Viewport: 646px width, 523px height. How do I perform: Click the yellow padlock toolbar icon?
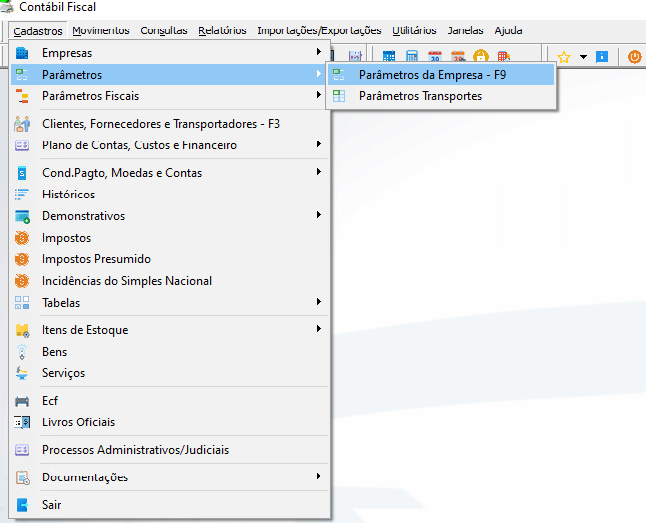pyautogui.click(x=481, y=56)
